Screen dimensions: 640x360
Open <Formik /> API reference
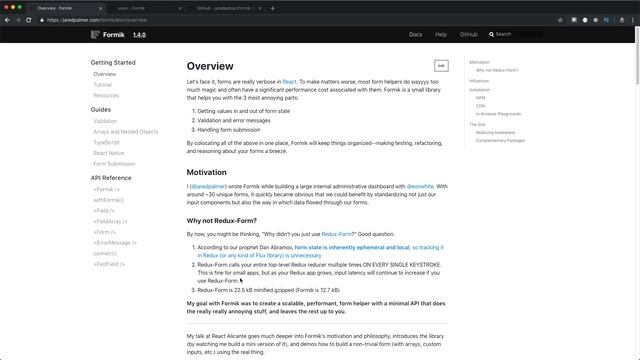click(107, 189)
